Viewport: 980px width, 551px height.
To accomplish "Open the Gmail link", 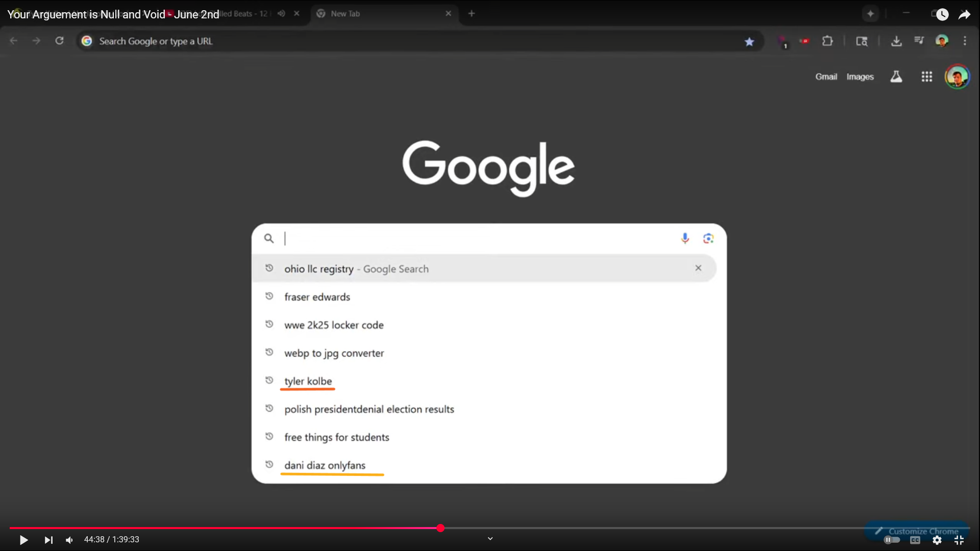I will pyautogui.click(x=826, y=77).
